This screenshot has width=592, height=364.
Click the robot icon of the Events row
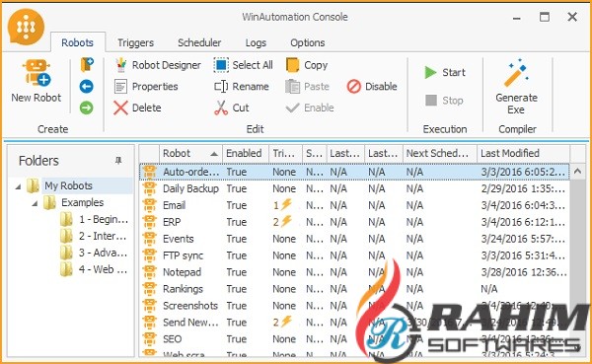150,239
